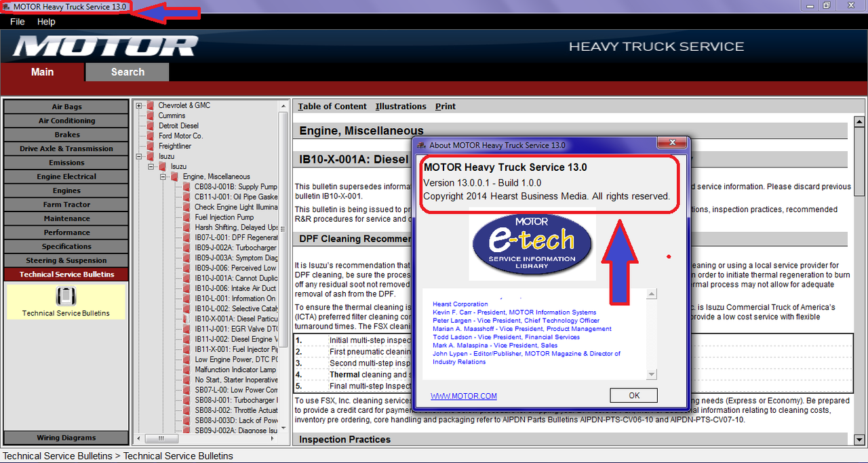
Task: Select 'IB09-J-002A: Turbocharger' tree row
Action: [x=236, y=248]
